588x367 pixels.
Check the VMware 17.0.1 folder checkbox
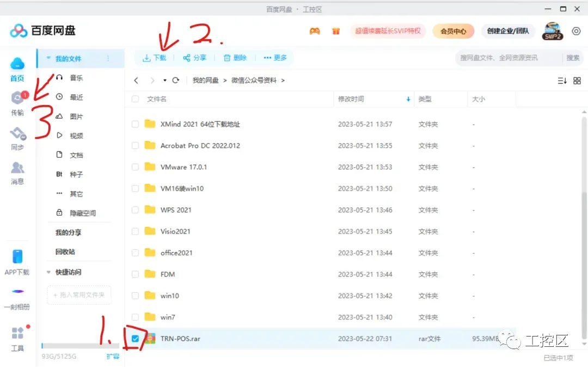pyautogui.click(x=136, y=167)
